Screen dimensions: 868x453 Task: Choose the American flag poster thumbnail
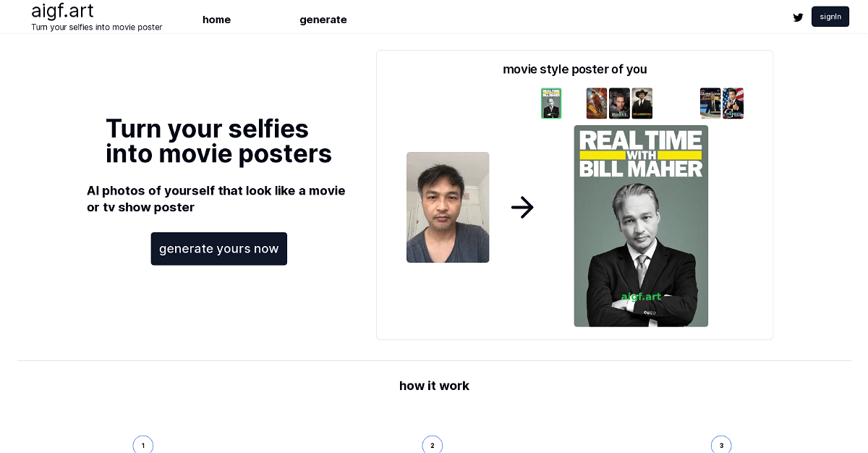click(733, 103)
